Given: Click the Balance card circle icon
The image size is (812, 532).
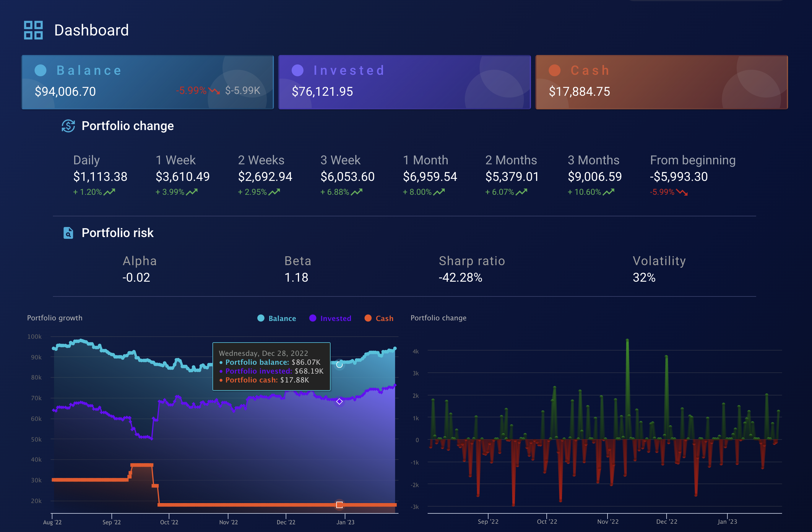Looking at the screenshot, I should (40, 70).
